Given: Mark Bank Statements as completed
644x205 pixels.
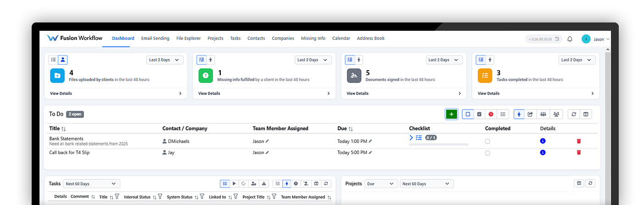Looking at the screenshot, I should pyautogui.click(x=487, y=141).
